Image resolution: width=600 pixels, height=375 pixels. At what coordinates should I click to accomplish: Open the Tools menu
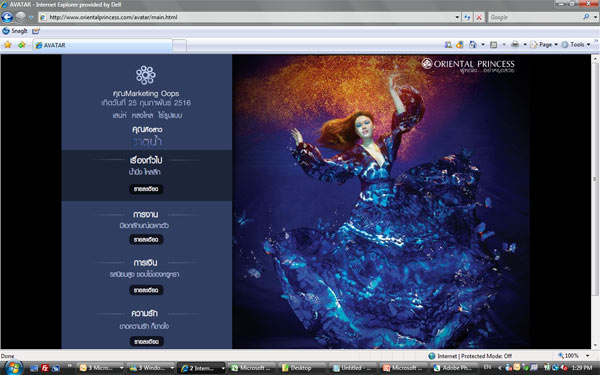(x=576, y=45)
